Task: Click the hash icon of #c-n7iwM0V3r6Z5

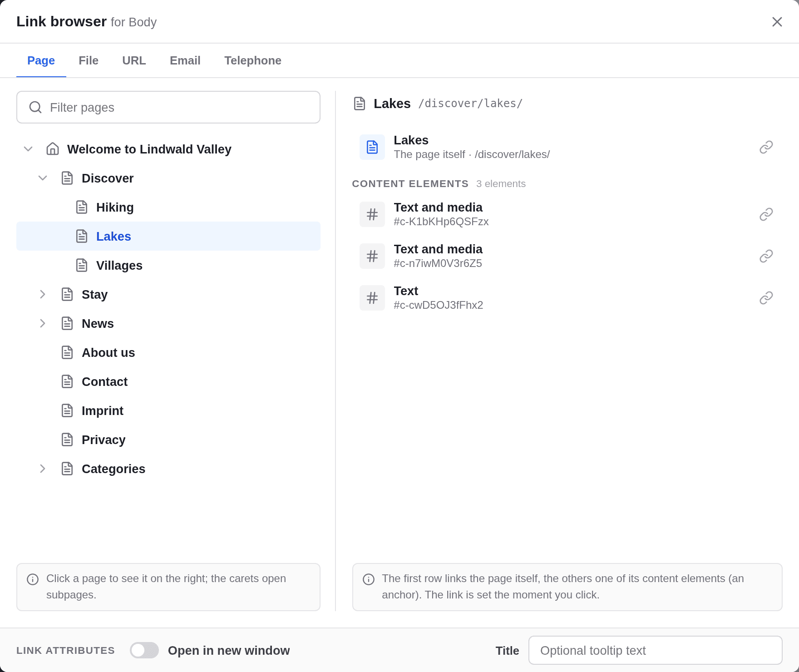Action: click(372, 256)
